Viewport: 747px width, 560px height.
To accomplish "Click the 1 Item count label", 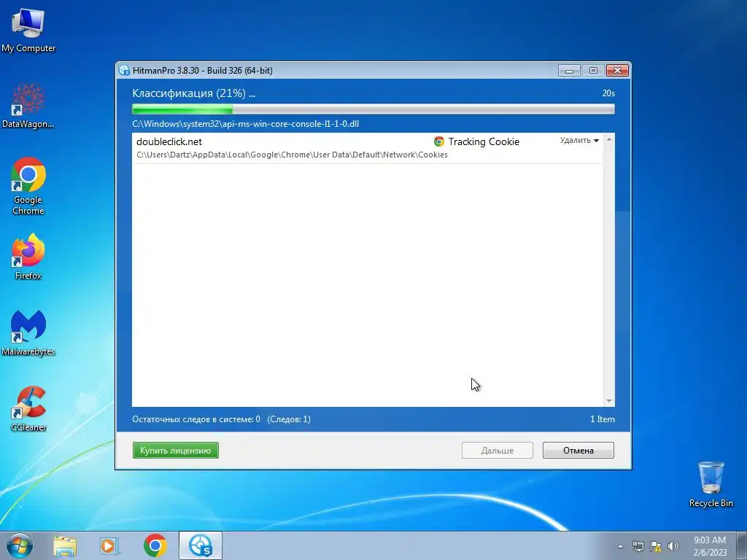I will (x=602, y=419).
